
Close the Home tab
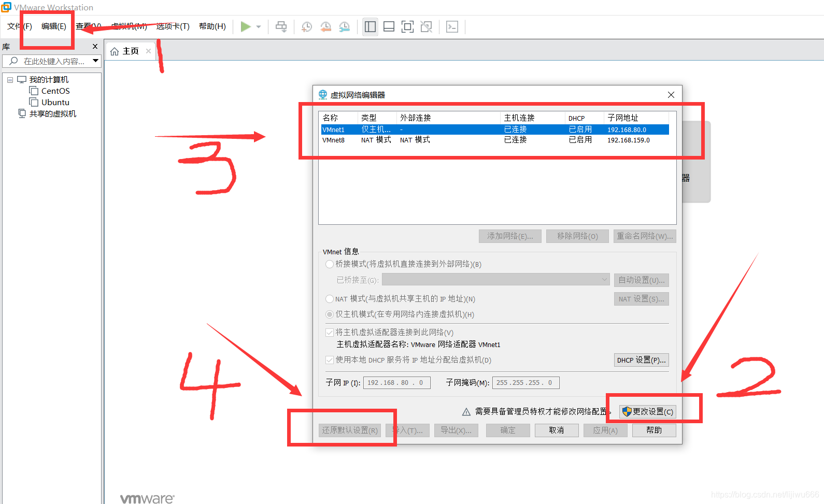point(148,51)
